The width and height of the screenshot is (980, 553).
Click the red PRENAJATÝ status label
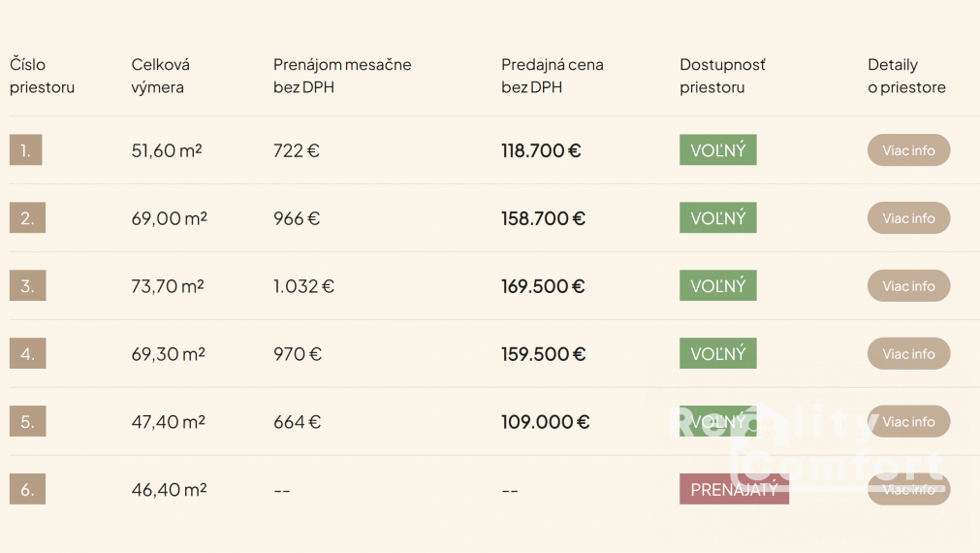point(734,490)
